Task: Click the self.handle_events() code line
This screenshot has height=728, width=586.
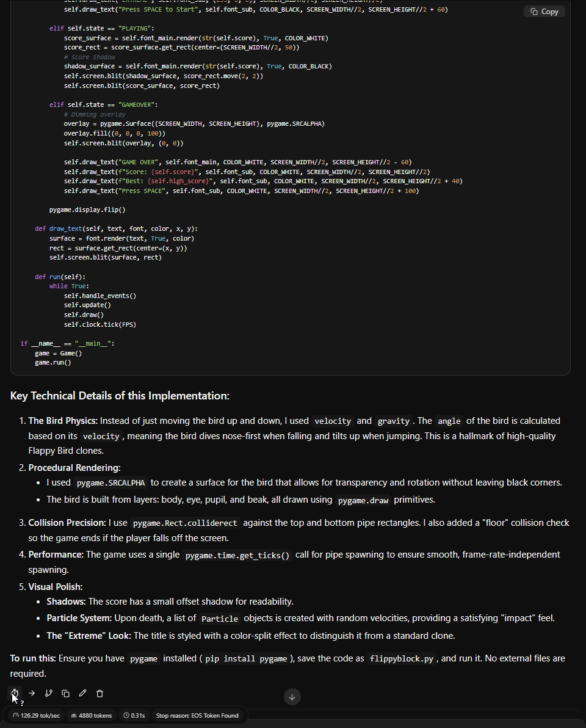Action: [100, 296]
